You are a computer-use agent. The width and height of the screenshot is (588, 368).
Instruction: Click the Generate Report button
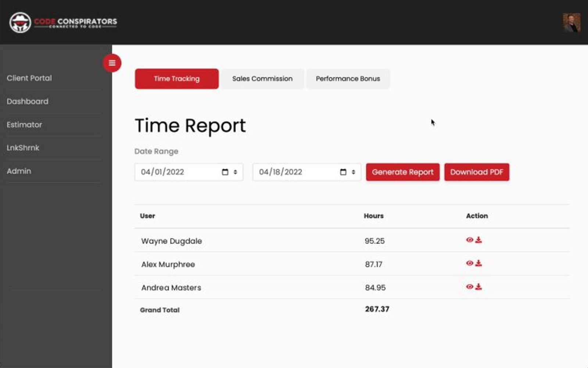point(403,172)
